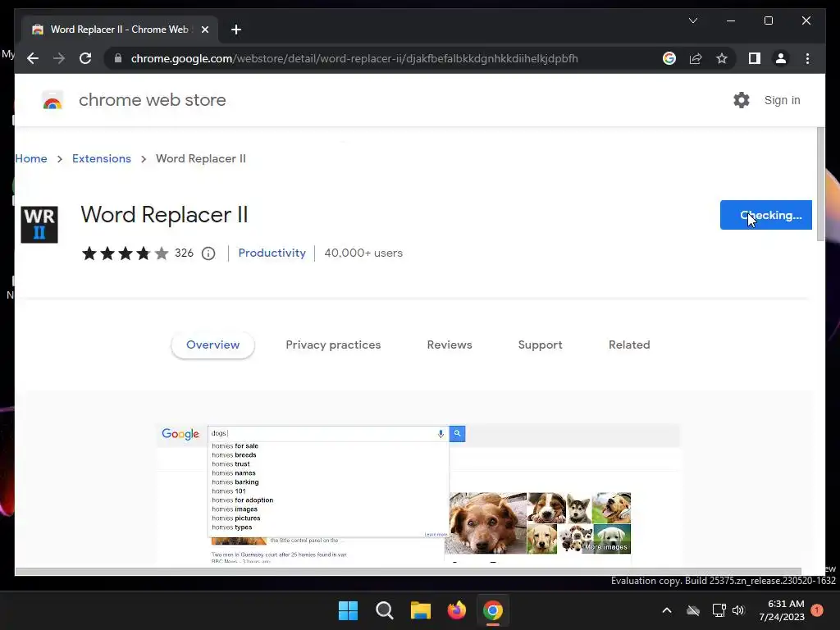Click the page vertical scrollbar
The image size is (840, 630).
[820, 185]
